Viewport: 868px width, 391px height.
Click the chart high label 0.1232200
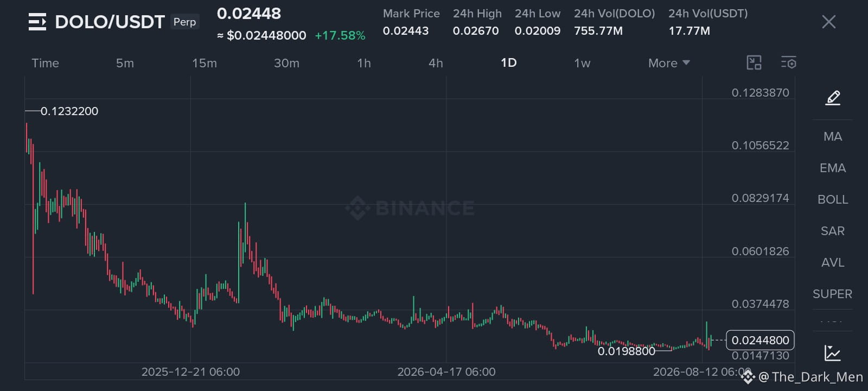[69, 111]
